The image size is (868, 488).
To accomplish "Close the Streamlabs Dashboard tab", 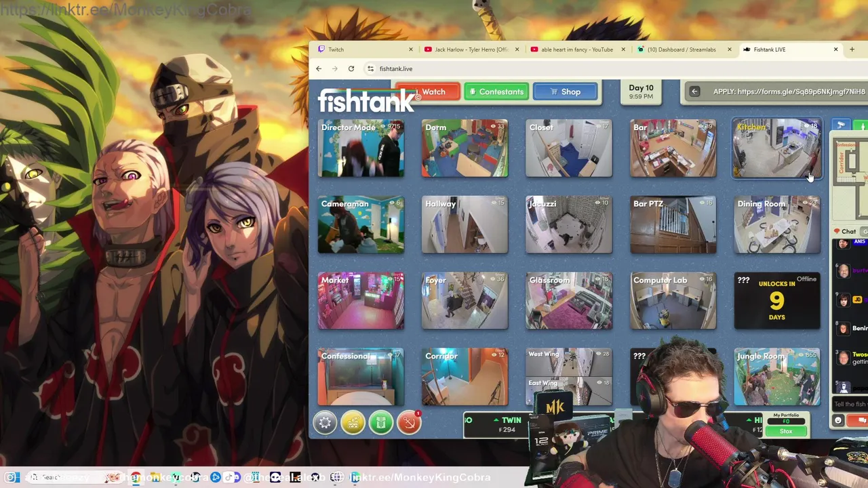I will pos(730,49).
